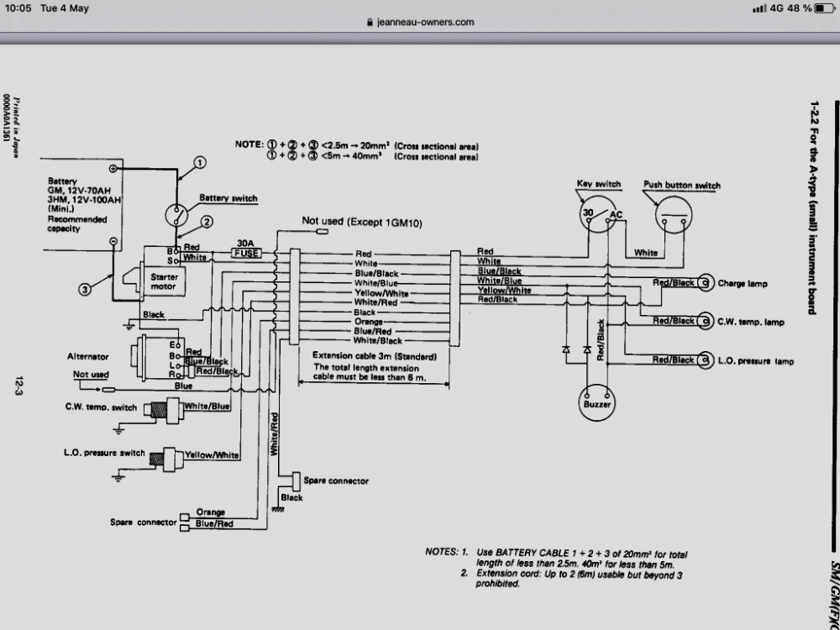Image resolution: width=840 pixels, height=630 pixels.
Task: Tap 'Spare connector' label beside Orange wire
Action: pyautogui.click(x=144, y=522)
